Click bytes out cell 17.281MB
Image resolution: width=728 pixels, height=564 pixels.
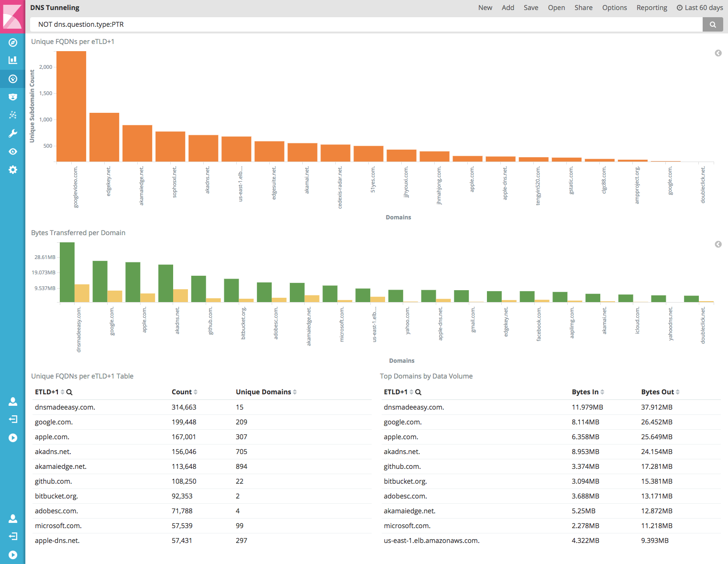657,466
